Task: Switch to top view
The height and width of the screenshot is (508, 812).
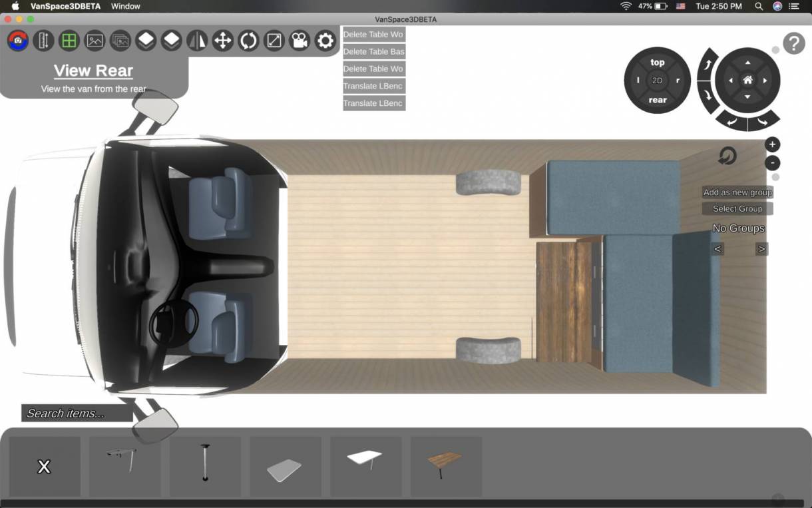Action: point(657,62)
